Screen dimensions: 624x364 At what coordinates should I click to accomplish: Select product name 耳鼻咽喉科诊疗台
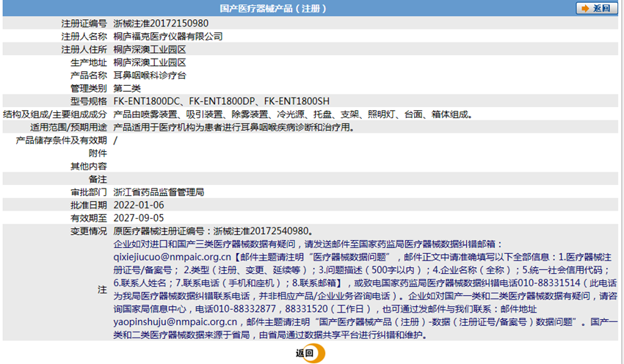(150, 76)
